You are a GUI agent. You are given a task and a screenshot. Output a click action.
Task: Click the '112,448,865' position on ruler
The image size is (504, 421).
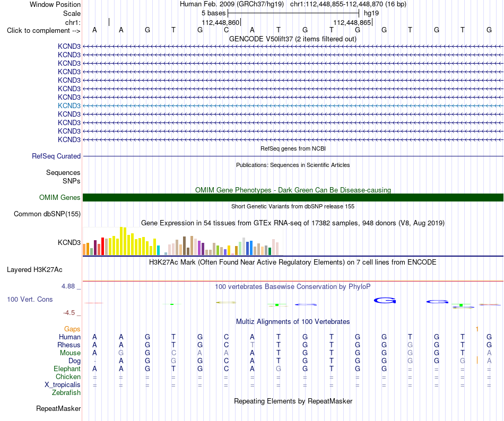pos(352,22)
